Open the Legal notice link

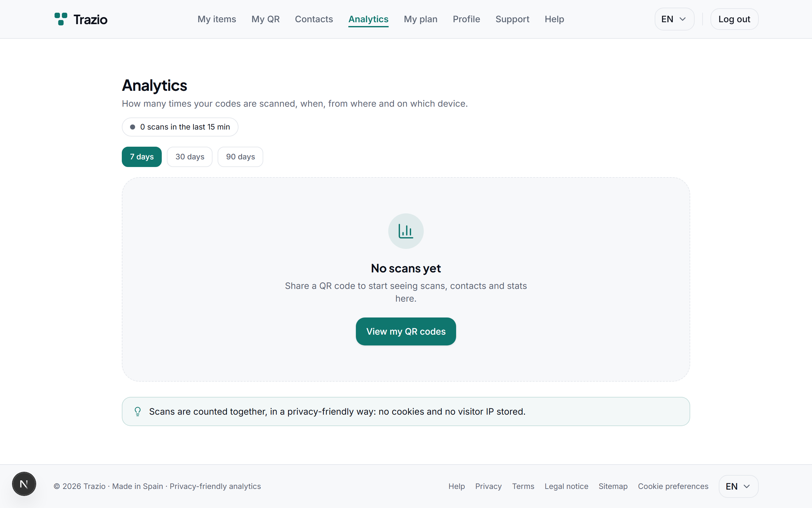point(566,486)
